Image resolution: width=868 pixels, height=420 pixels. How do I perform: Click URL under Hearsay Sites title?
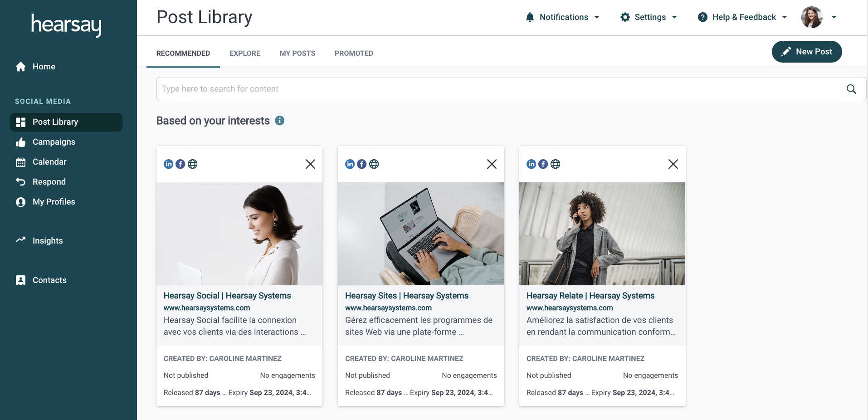[388, 308]
